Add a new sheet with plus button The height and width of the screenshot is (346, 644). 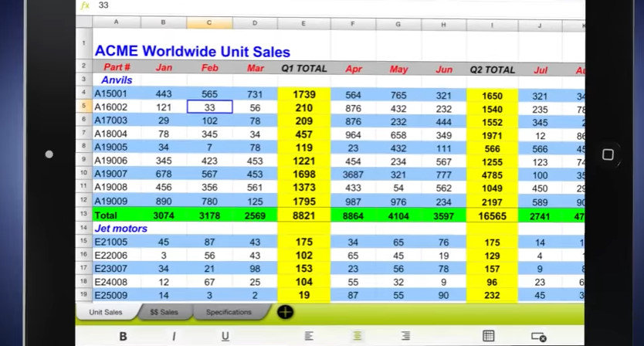(x=285, y=312)
